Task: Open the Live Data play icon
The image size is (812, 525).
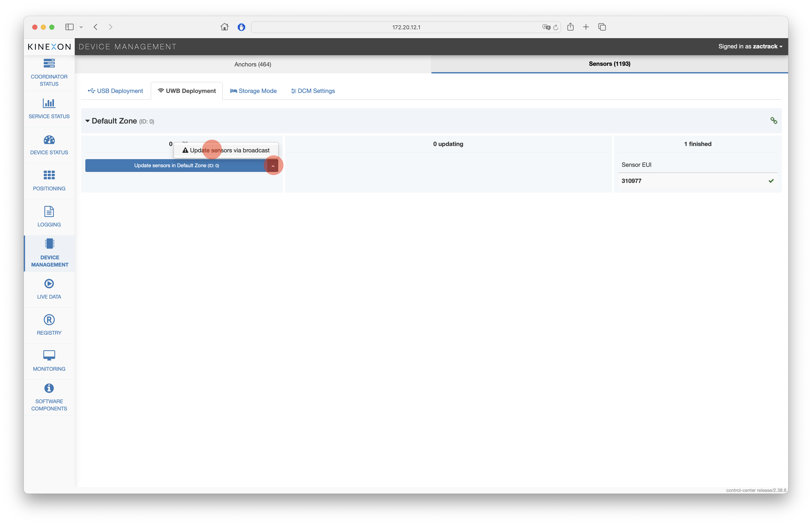Action: (49, 284)
